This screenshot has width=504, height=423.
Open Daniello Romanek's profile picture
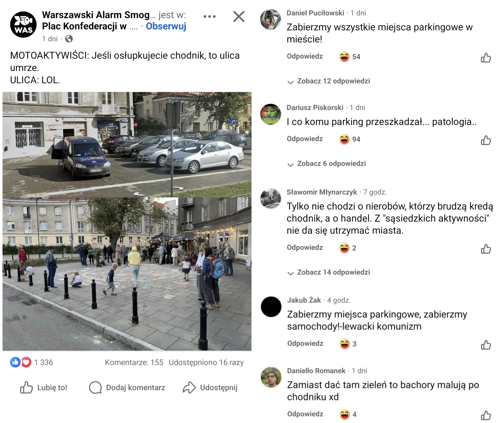(271, 377)
